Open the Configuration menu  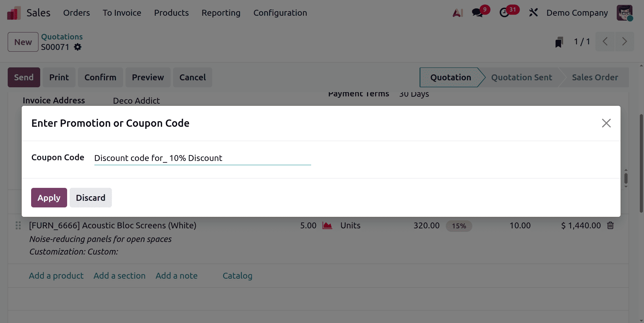pos(280,13)
